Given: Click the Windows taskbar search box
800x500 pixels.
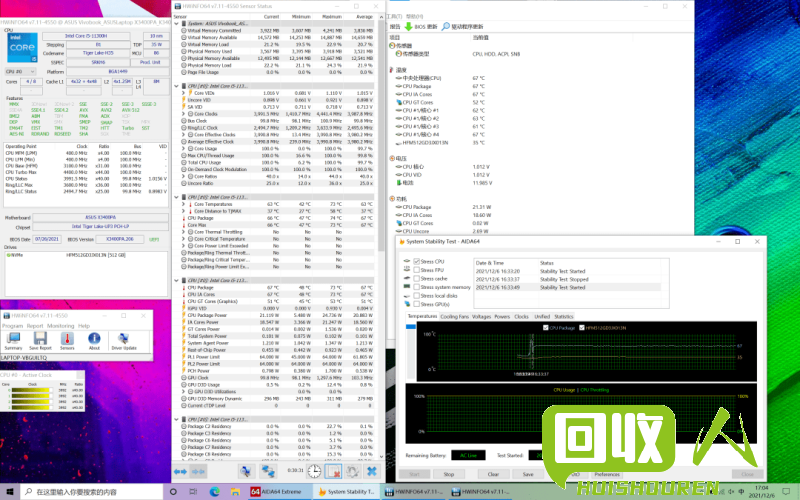Looking at the screenshot, I should click(x=92, y=492).
